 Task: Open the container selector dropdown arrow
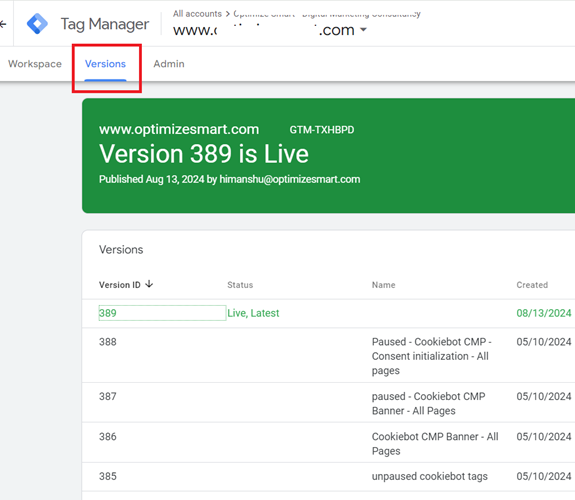coord(363,30)
